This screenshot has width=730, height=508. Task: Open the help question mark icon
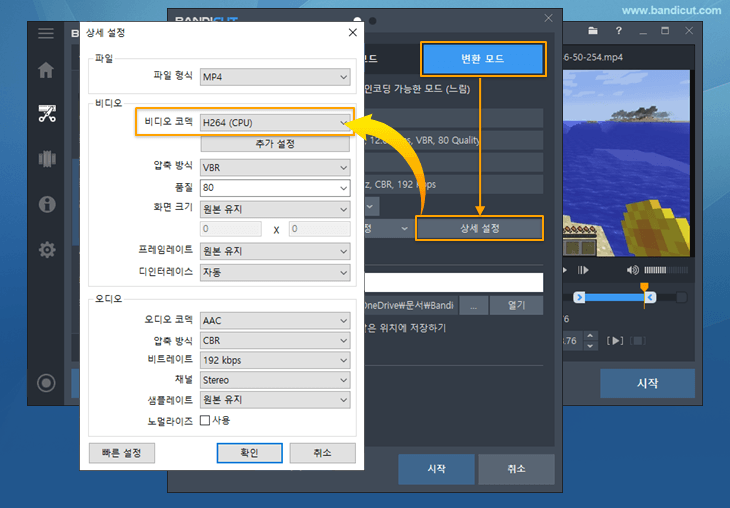click(x=618, y=31)
